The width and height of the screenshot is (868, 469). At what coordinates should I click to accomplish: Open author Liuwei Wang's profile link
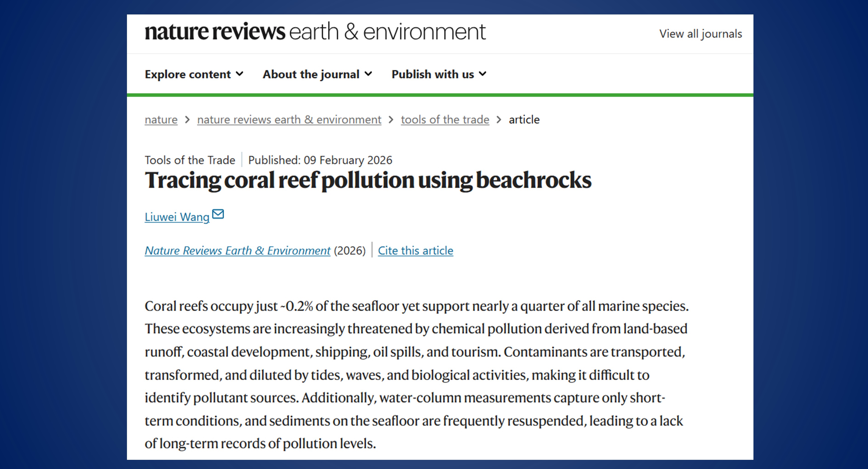177,217
